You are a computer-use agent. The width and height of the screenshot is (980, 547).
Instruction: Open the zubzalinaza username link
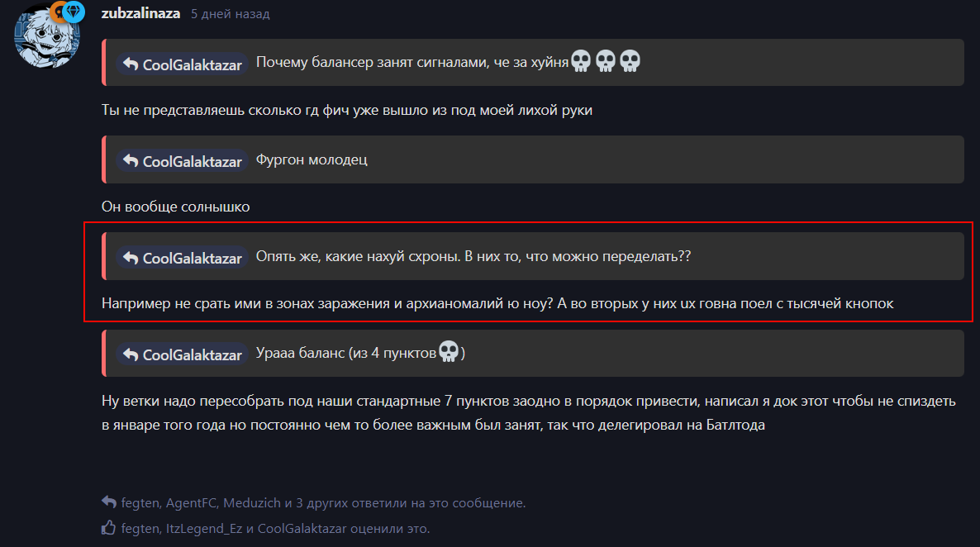point(140,13)
